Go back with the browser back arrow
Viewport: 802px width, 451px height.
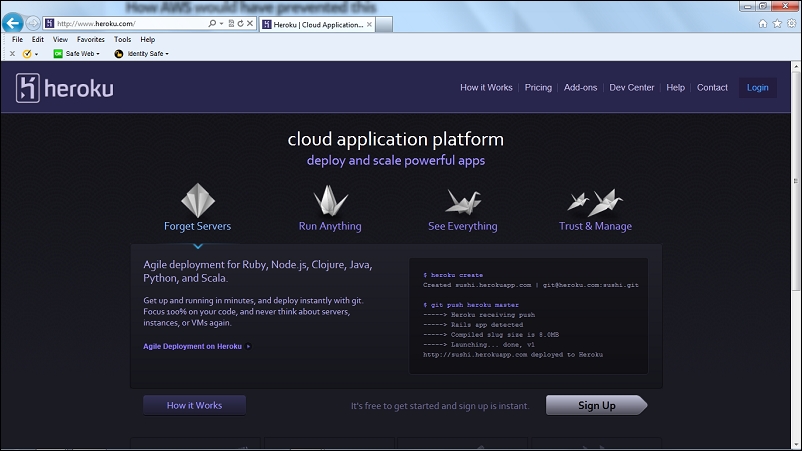[13, 23]
